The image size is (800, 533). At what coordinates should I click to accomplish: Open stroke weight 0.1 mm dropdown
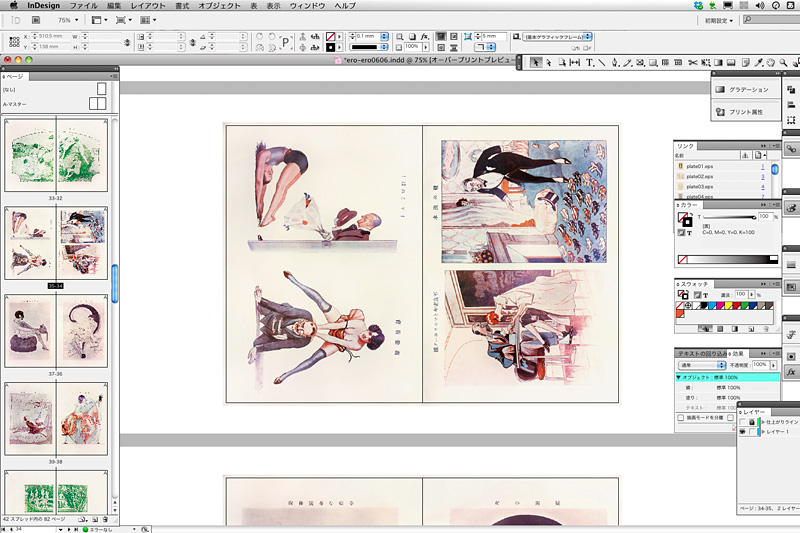point(384,36)
